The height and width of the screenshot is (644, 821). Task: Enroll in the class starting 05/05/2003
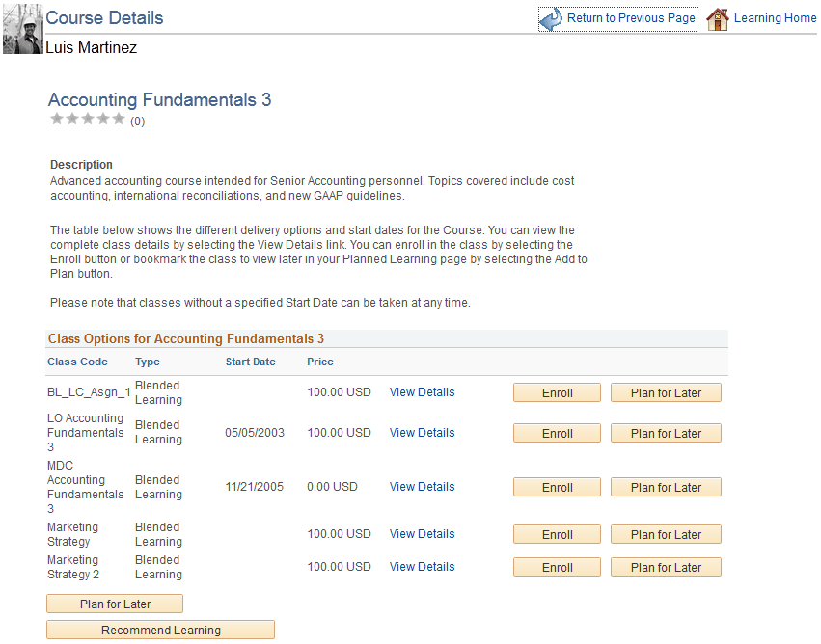(557, 433)
